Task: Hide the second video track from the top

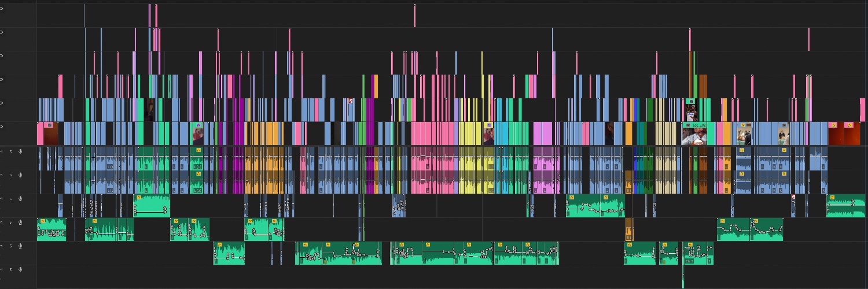Action: click(x=2, y=32)
